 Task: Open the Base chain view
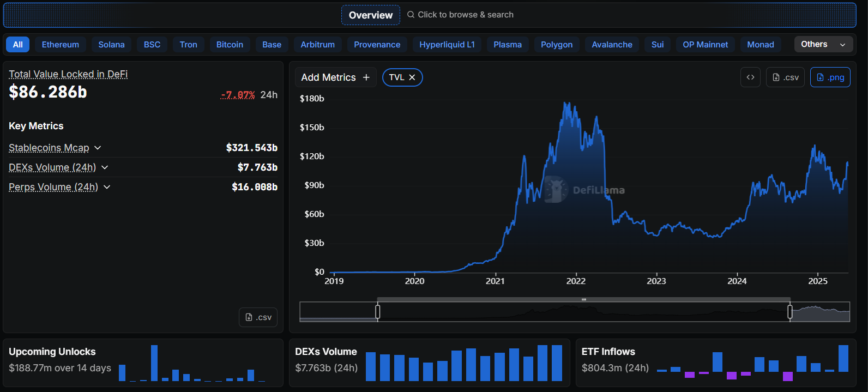pos(272,45)
